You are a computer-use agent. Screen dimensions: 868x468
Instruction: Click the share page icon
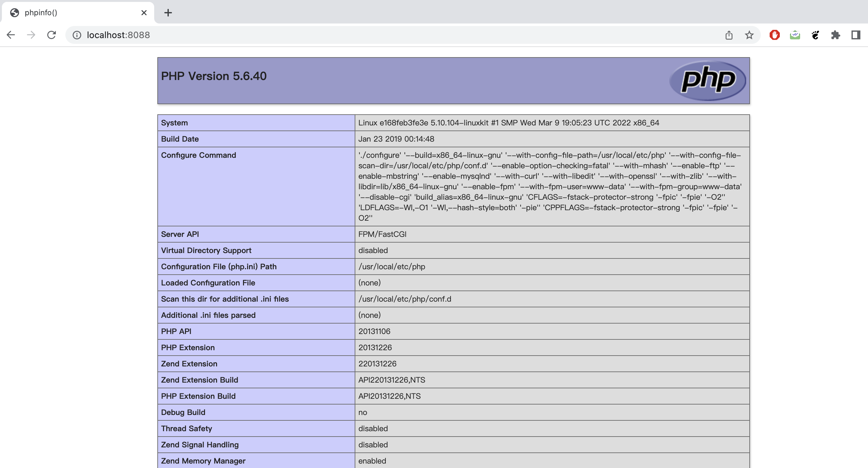point(729,35)
